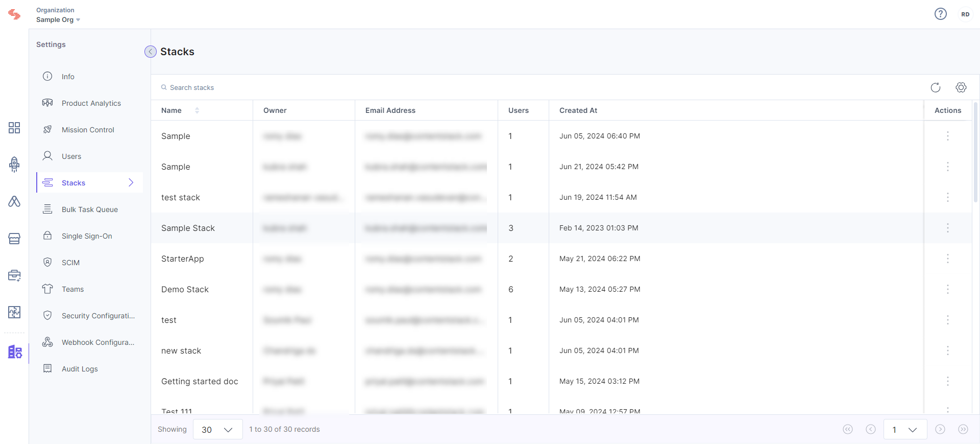980x444 pixels.
Task: Go to next page of records
Action: click(x=940, y=429)
